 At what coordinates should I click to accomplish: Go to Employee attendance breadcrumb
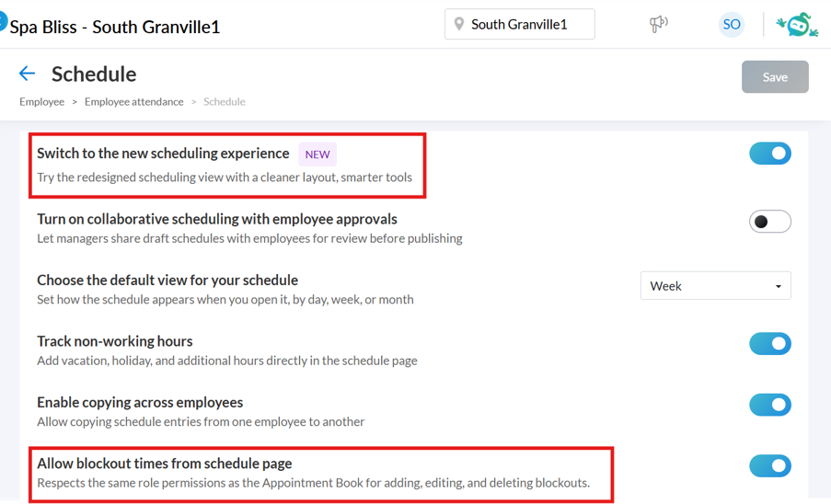pyautogui.click(x=134, y=102)
